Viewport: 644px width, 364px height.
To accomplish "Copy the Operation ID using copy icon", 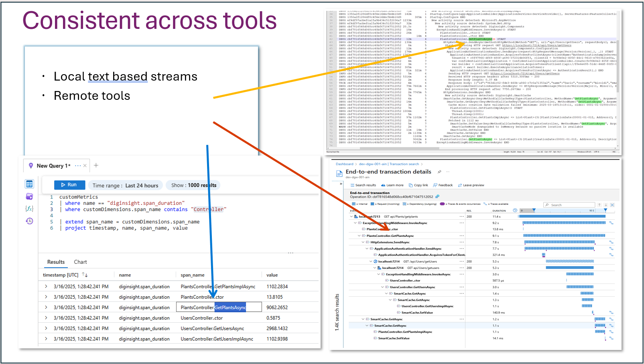I will click(x=437, y=197).
